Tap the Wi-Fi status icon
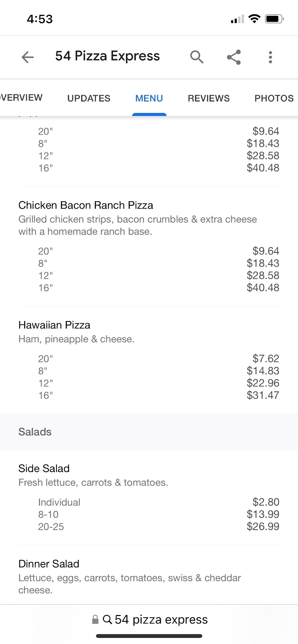The width and height of the screenshot is (298, 644). [254, 19]
